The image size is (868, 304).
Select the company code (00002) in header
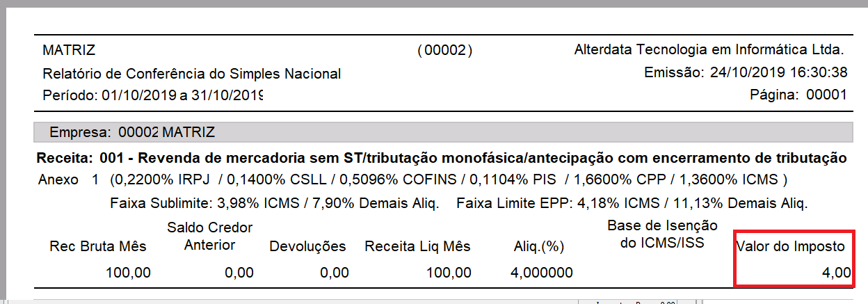tap(444, 50)
